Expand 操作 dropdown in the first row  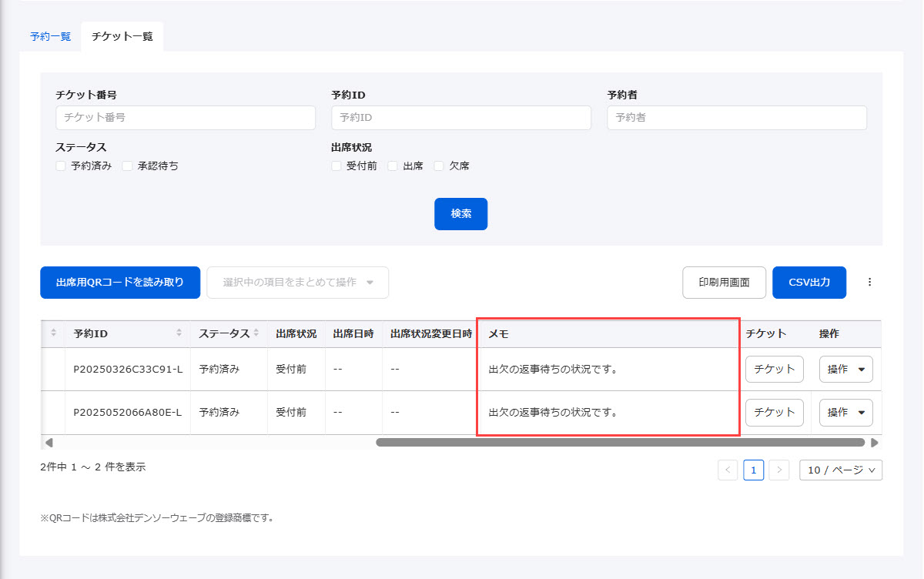click(x=845, y=370)
